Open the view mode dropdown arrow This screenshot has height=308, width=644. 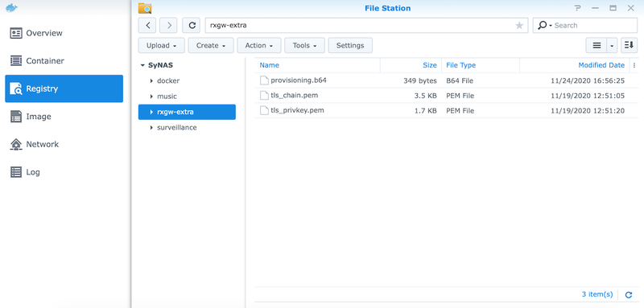coord(612,46)
